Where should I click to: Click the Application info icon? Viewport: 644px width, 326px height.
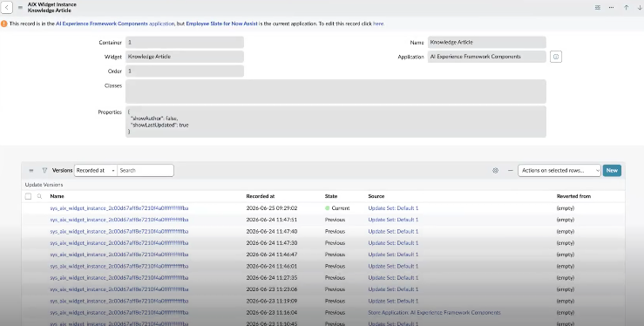tap(556, 57)
